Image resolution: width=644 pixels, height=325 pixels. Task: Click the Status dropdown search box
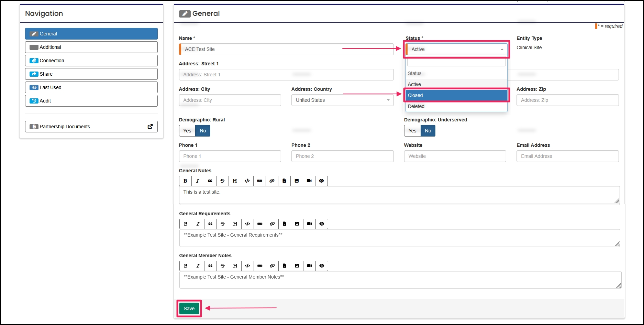[x=456, y=62]
